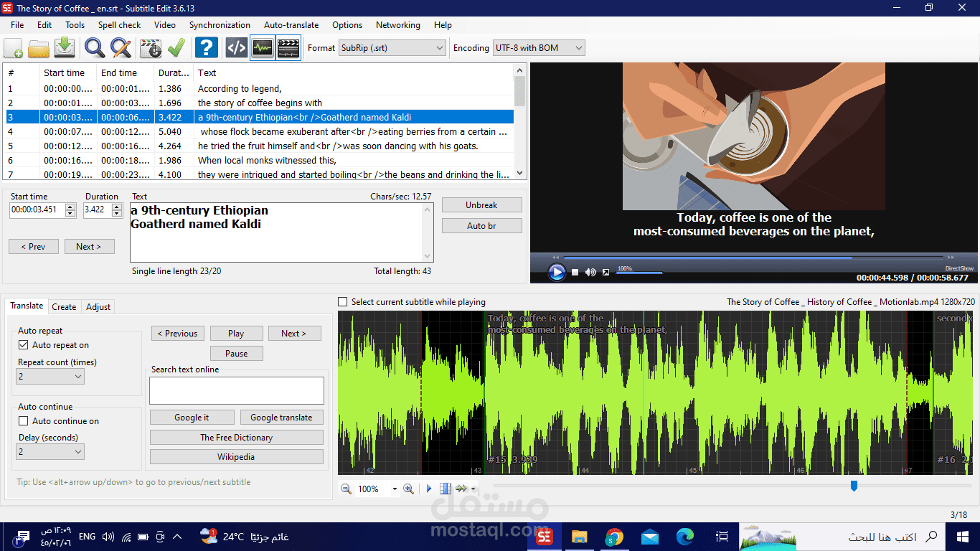This screenshot has width=980, height=551.
Task: Click the waveform position slider handle
Action: [x=854, y=486]
